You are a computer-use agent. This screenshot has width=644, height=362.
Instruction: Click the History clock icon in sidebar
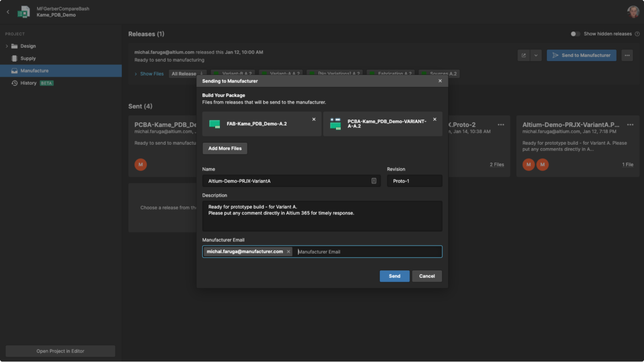(x=14, y=83)
